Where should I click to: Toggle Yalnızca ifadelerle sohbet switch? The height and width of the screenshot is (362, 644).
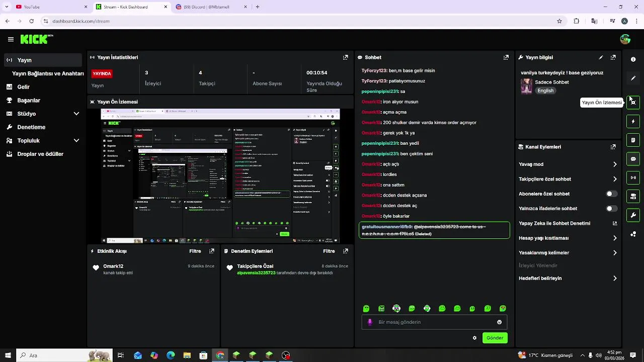tap(611, 208)
